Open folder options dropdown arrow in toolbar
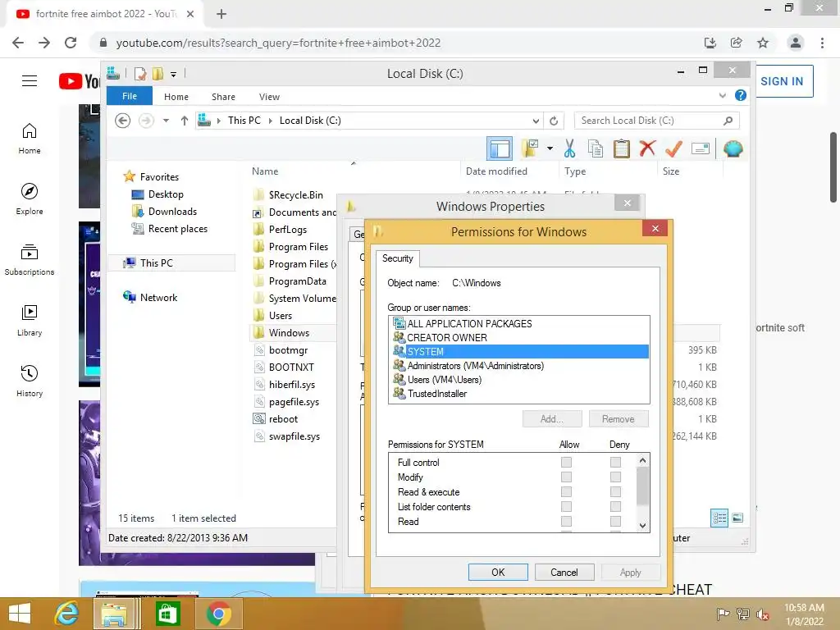This screenshot has height=630, width=840. (550, 148)
